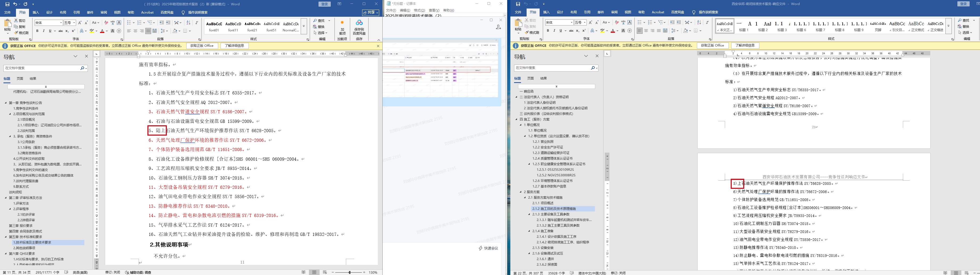
Task: Clear all formatting in the 351谈判 window
Action: pyautogui.click(x=106, y=23)
